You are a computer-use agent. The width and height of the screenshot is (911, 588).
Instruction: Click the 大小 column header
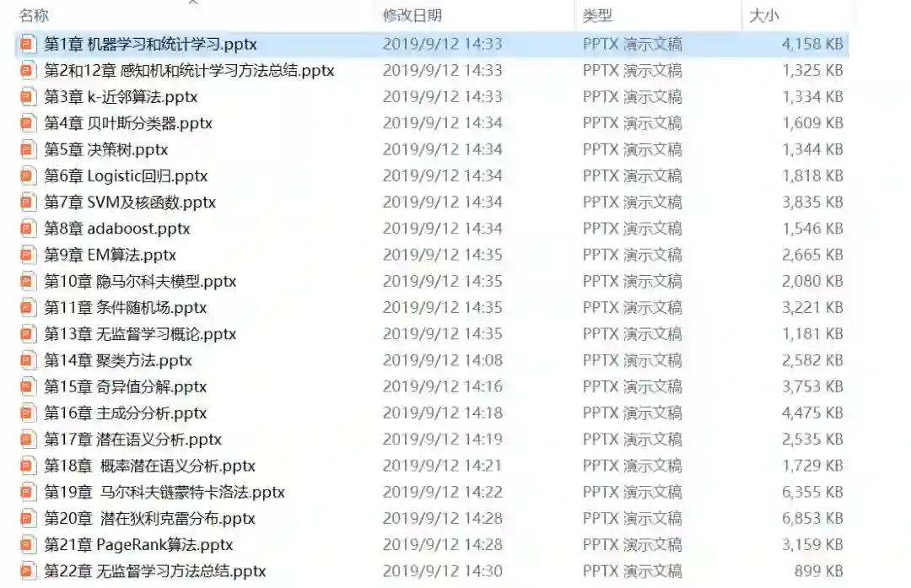764,16
